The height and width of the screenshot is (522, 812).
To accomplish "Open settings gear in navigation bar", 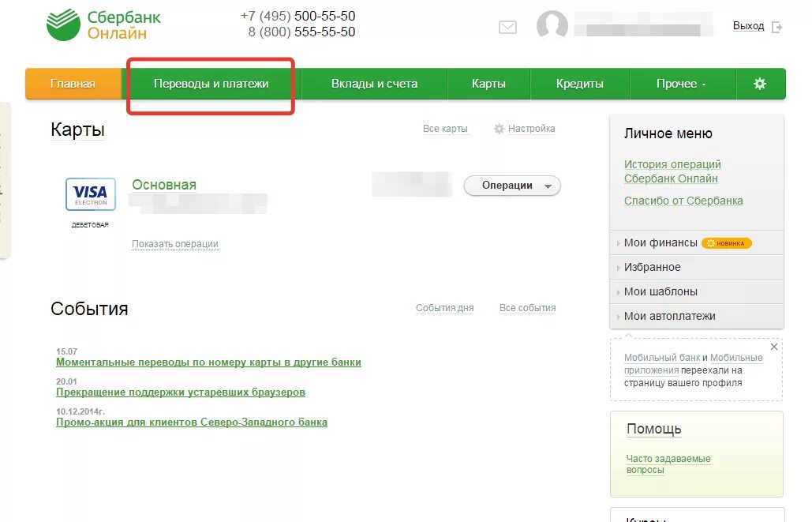I will (760, 84).
